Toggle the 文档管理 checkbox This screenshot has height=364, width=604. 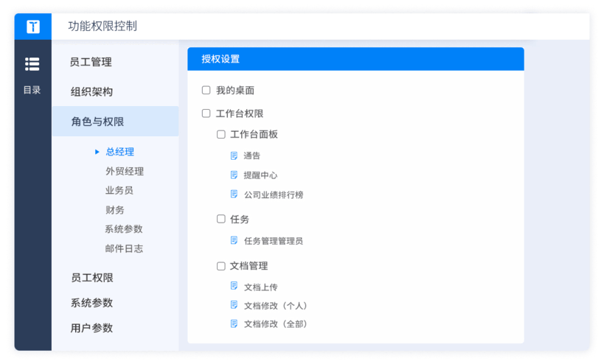coord(221,266)
